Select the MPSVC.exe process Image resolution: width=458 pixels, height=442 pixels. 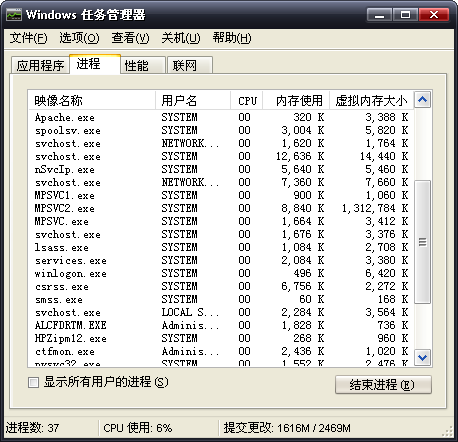(221, 221)
